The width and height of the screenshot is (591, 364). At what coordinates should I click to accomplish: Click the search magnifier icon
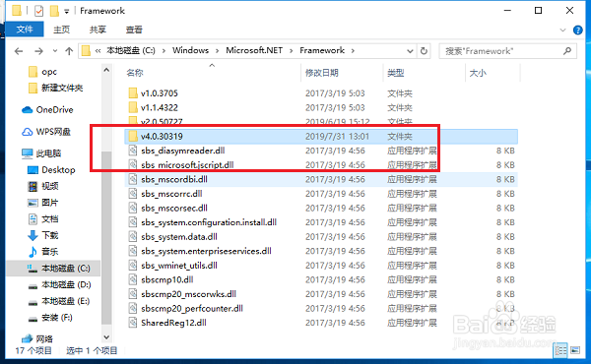coord(567,50)
